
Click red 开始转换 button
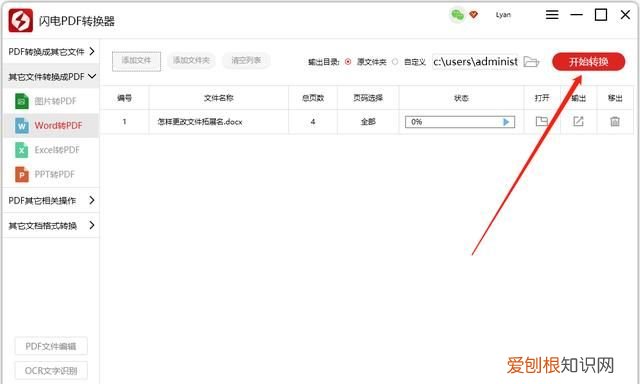(589, 62)
